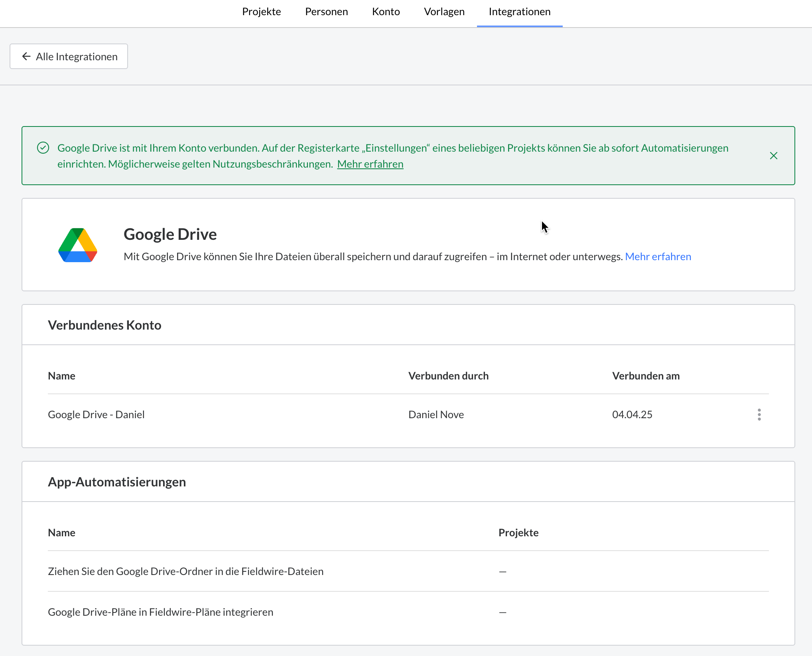
Task: Dismiss the green success banner
Action: [773, 156]
